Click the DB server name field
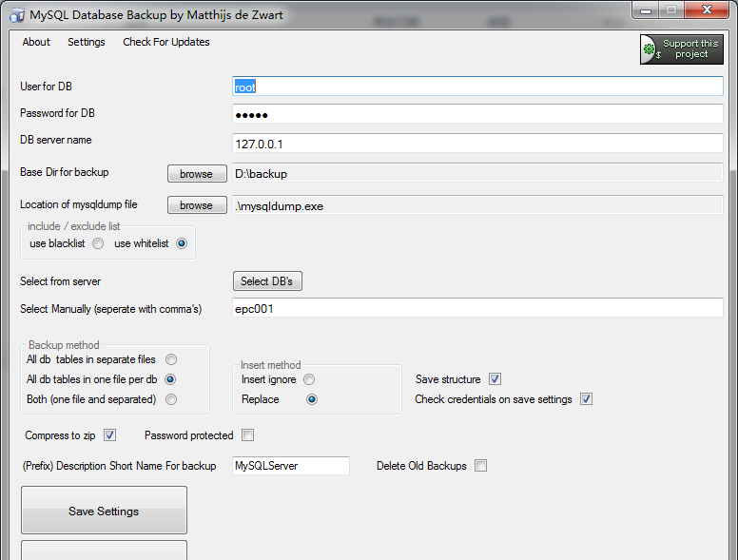 tap(477, 143)
